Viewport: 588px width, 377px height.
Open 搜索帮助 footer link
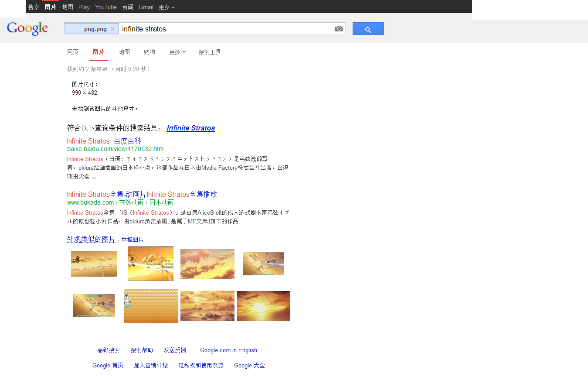[x=142, y=350]
